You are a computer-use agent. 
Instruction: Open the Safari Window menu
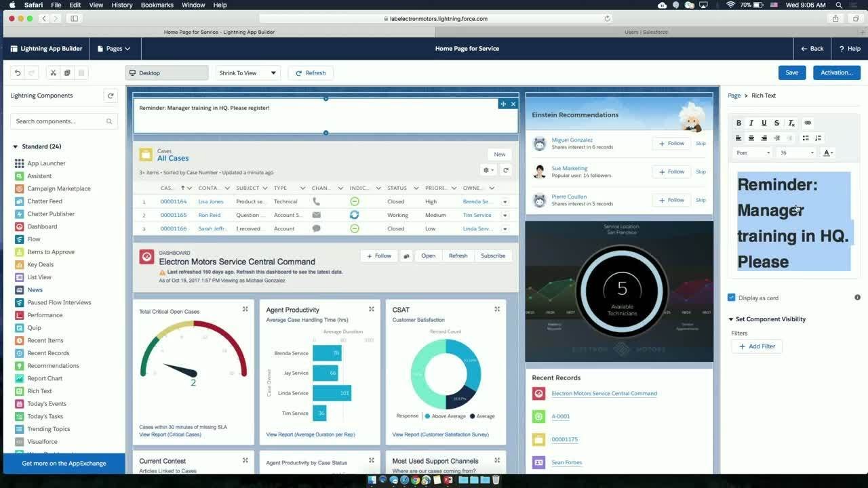pyautogui.click(x=193, y=5)
